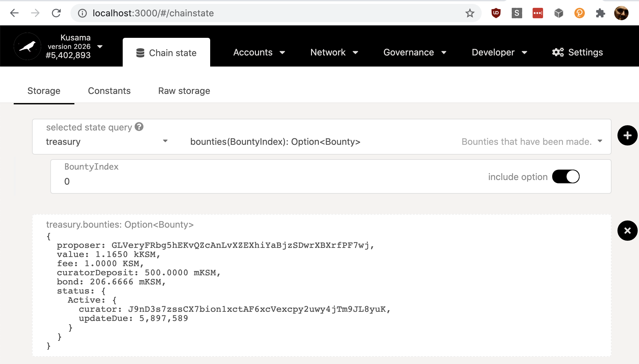Click the value 1.1650 kKSM line
Image resolution: width=639 pixels, height=364 pixels.
click(108, 254)
